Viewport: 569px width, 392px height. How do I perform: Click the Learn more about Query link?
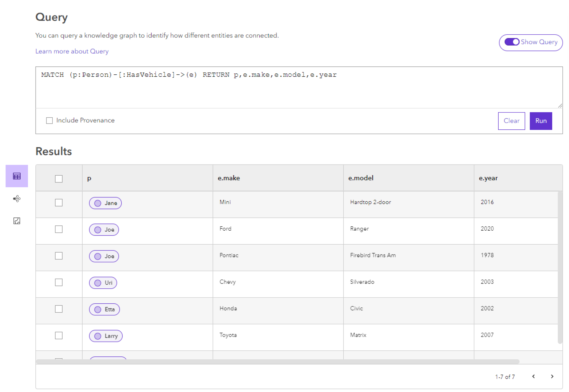click(72, 51)
